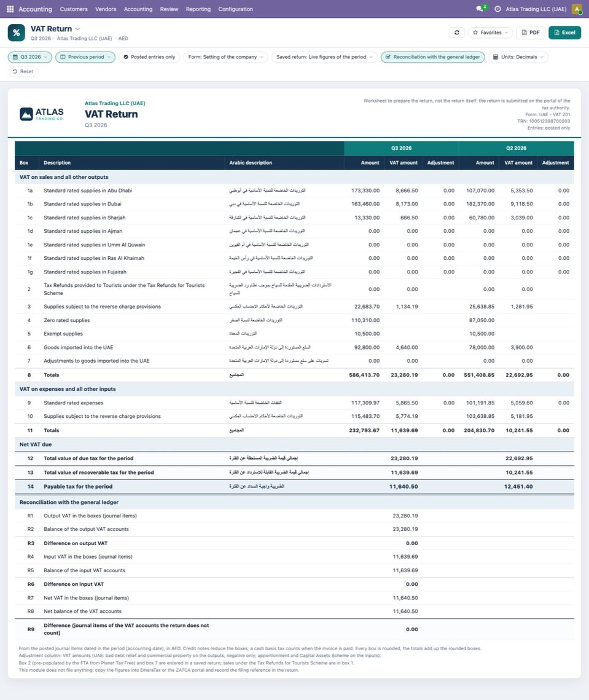Select the Standard rated supplies in Dubai row
Viewport: 589px width, 700px height.
point(295,204)
